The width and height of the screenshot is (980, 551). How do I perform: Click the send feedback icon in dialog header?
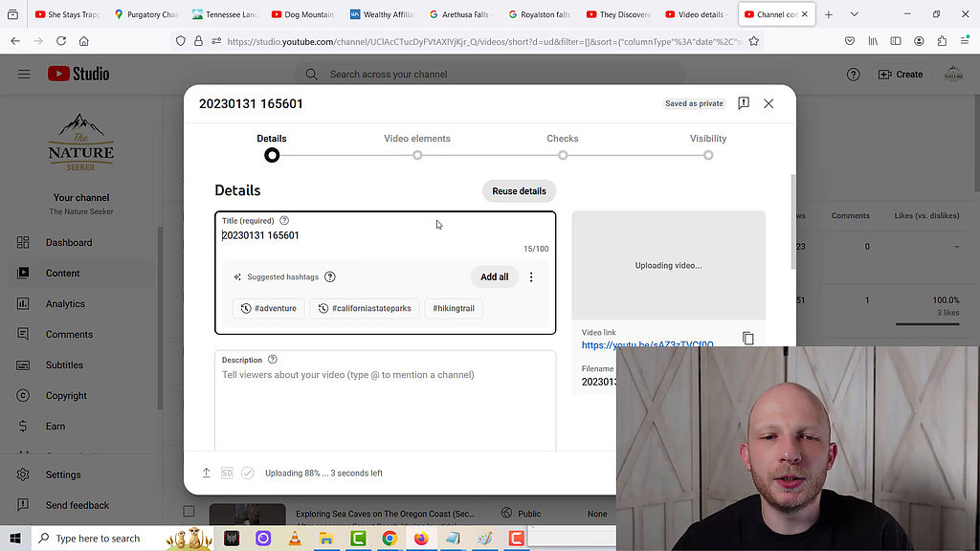(743, 103)
